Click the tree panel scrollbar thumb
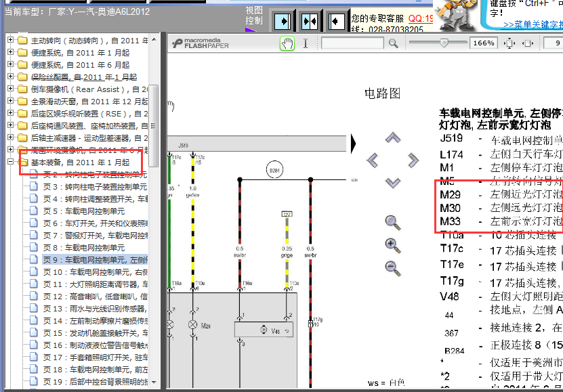This screenshot has width=563, height=392. click(154, 126)
